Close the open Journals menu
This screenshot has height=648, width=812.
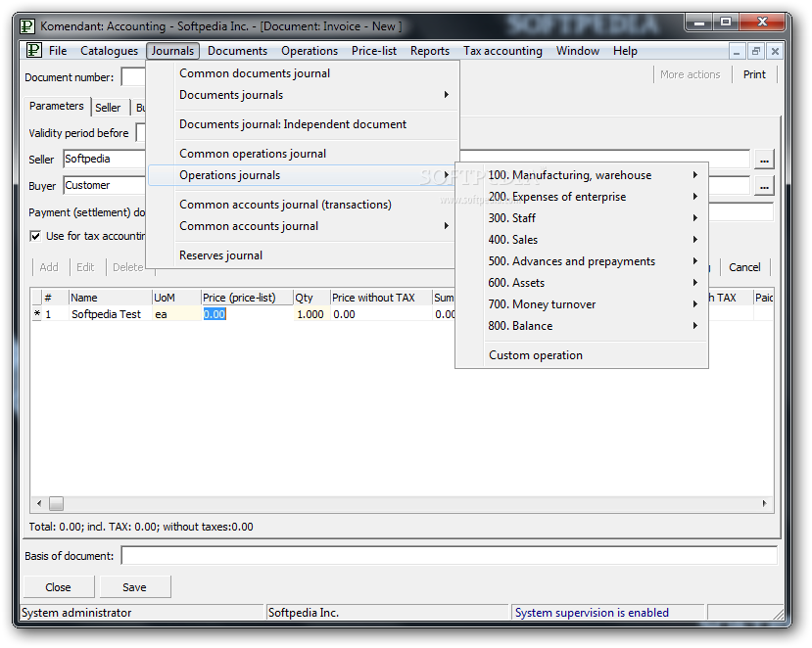(x=172, y=51)
